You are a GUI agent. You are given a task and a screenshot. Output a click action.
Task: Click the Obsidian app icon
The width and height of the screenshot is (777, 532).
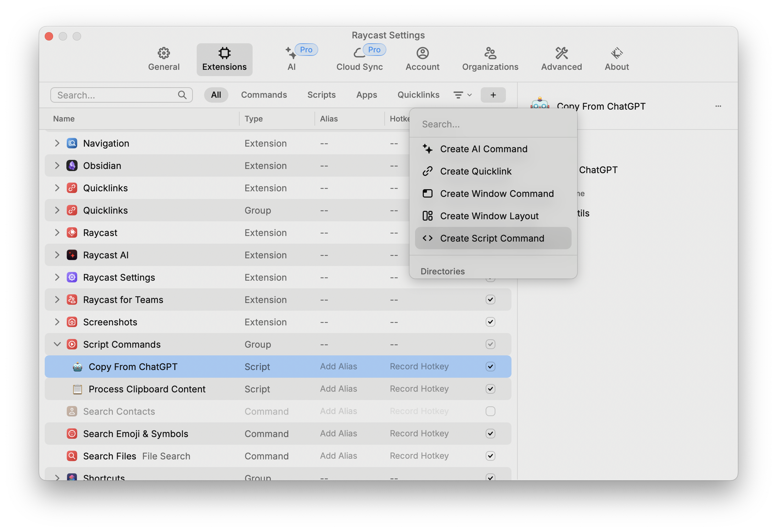click(x=72, y=166)
